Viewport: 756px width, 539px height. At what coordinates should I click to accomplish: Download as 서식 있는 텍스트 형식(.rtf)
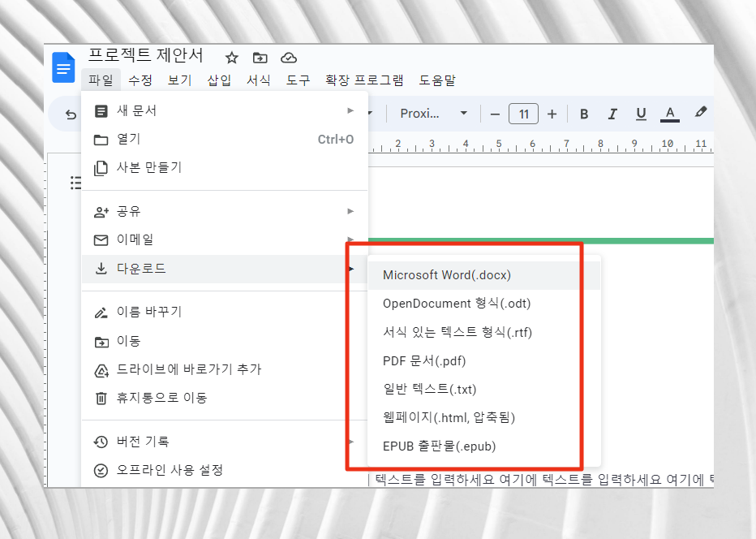point(484,332)
